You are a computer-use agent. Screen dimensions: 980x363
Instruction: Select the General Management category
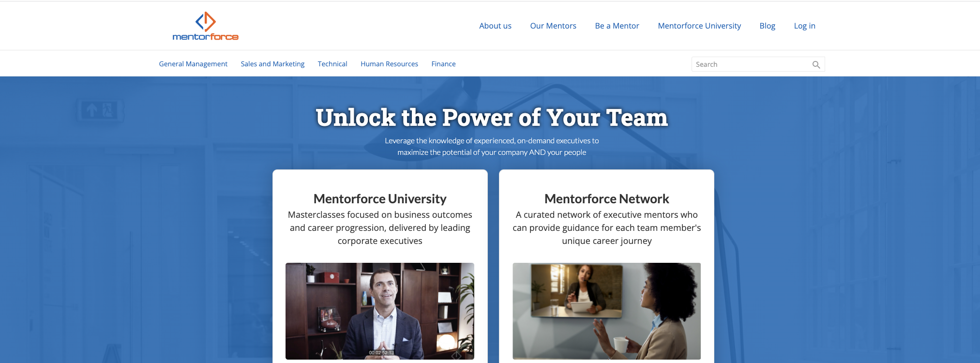(x=193, y=64)
